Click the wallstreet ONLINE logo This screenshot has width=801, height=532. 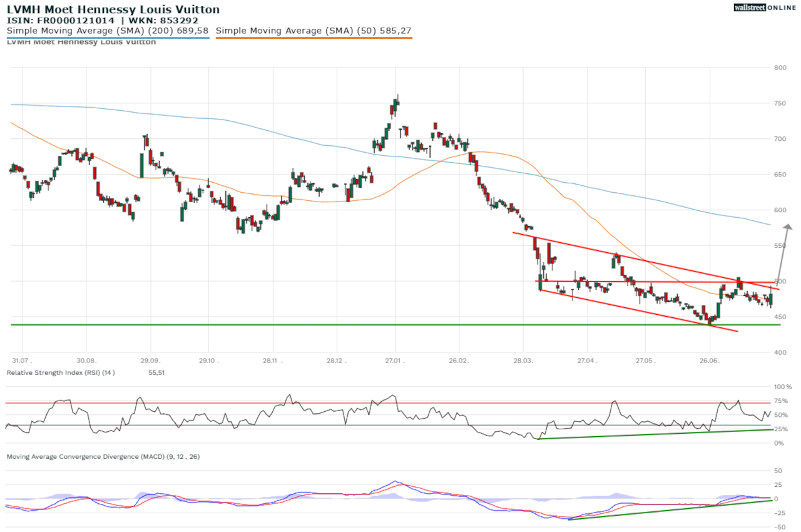tap(765, 8)
